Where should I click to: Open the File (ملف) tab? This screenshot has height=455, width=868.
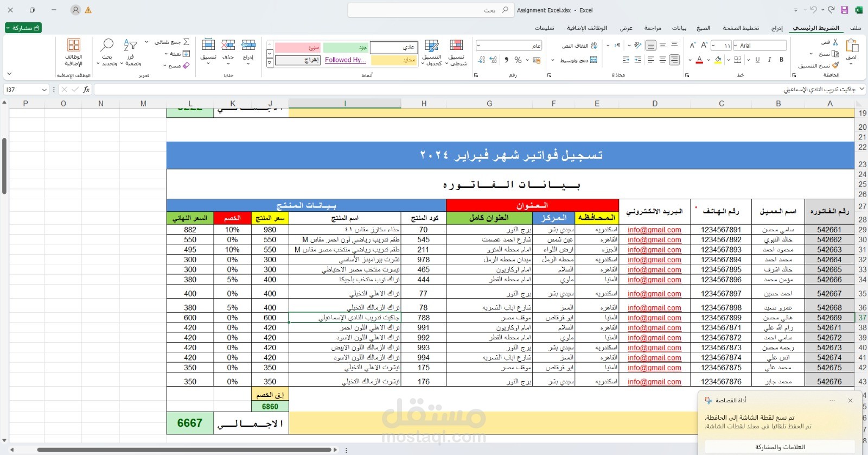pyautogui.click(x=856, y=28)
